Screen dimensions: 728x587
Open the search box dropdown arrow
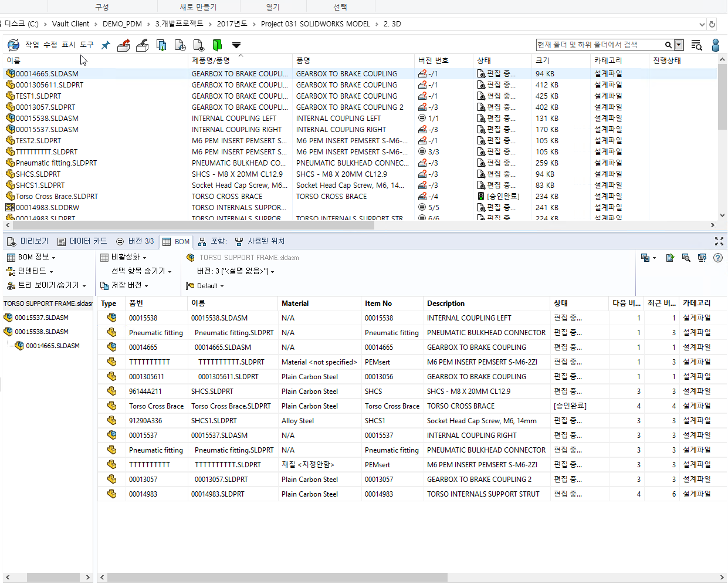tap(679, 45)
